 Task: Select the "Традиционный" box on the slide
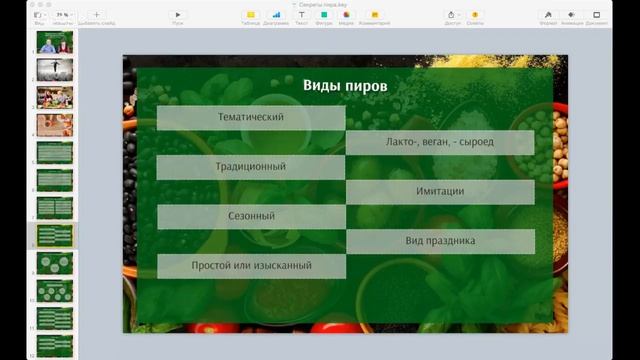point(251,167)
